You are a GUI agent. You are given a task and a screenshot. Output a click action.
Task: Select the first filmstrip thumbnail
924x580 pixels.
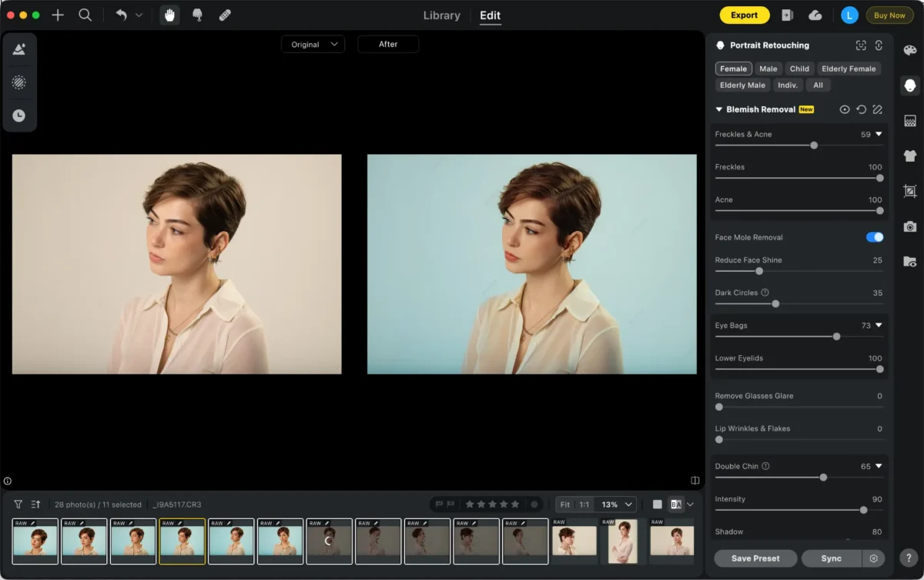click(35, 541)
